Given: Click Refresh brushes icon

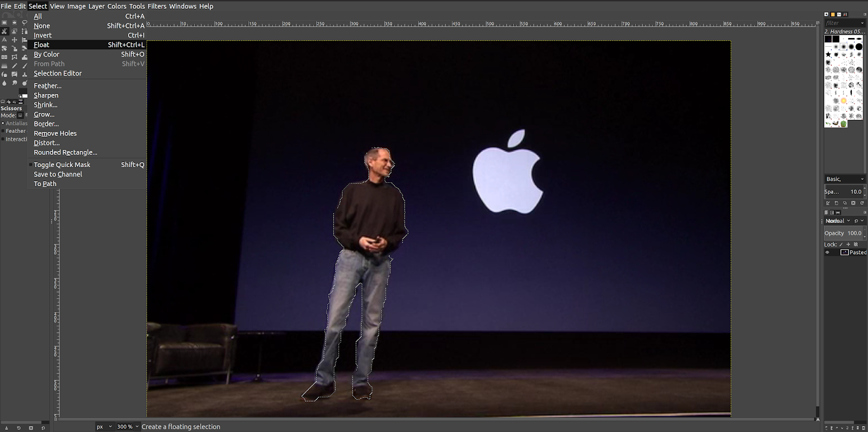Looking at the screenshot, I should (x=862, y=203).
